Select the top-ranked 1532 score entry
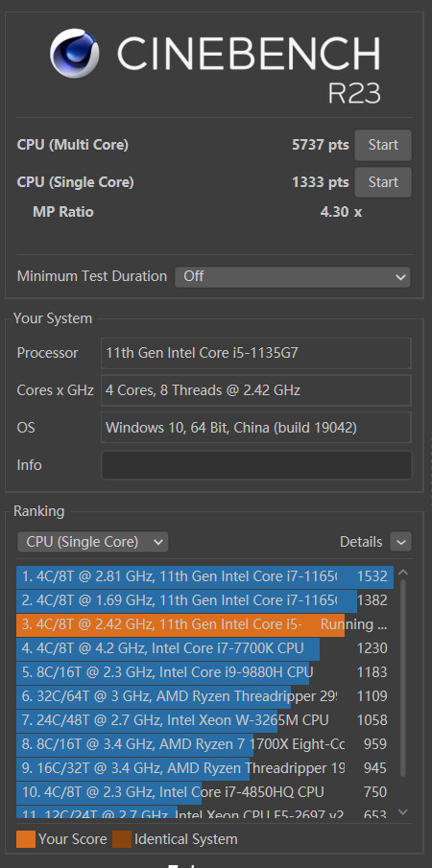This screenshot has height=868, width=432. [204, 576]
